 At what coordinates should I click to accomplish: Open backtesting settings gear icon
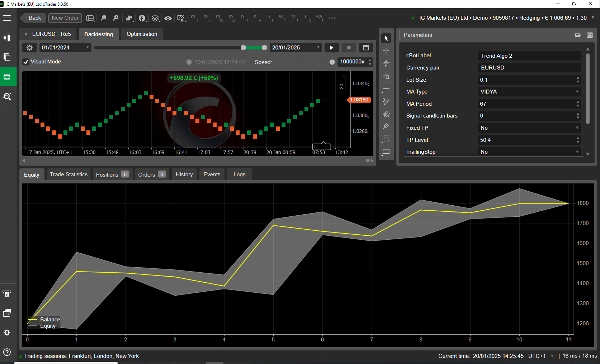(x=29, y=47)
